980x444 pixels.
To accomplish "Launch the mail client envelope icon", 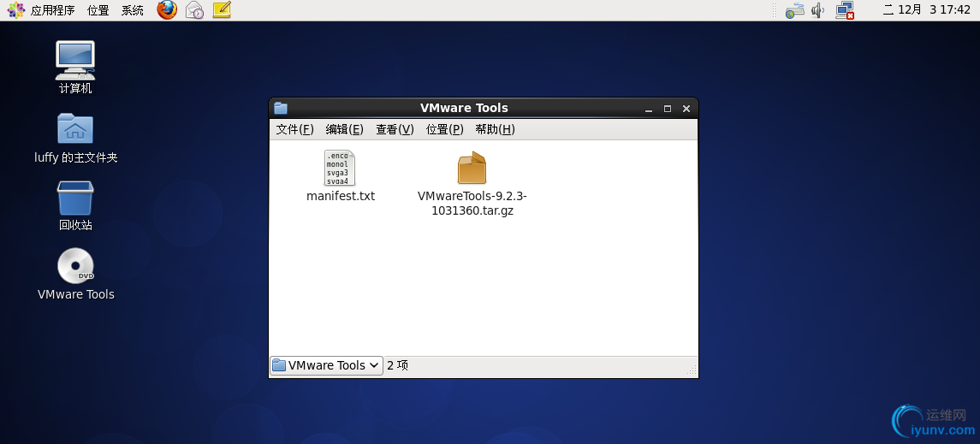I will point(195,10).
